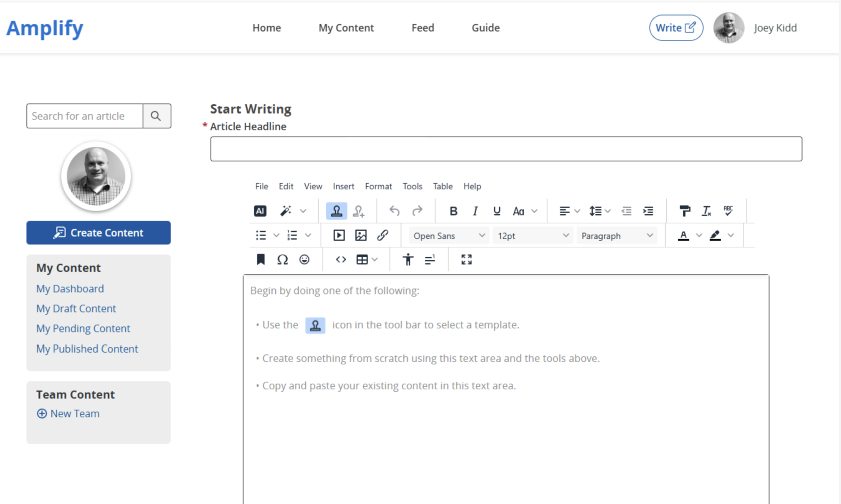Go to My Draft Content
Image resolution: width=841 pixels, height=504 pixels.
[x=76, y=308]
